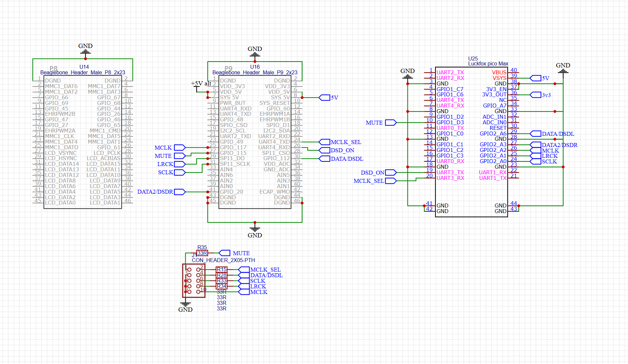628x364 pixels.
Task: Select the J1 CON_HEADER_2X05 connector body
Action: tap(194, 280)
